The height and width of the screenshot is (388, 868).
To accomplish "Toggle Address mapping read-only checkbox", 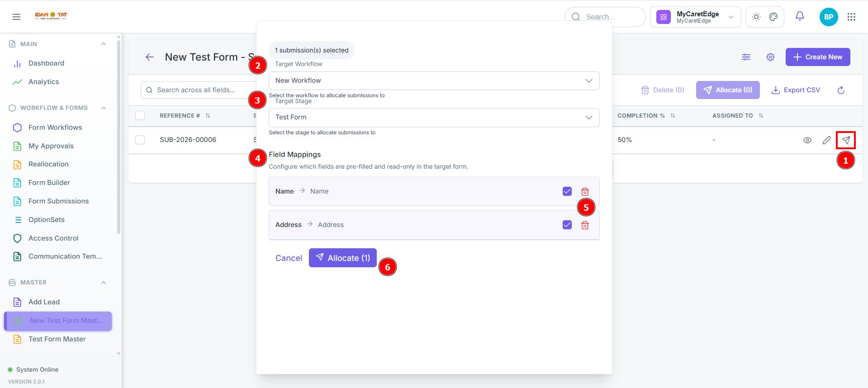I will click(567, 225).
